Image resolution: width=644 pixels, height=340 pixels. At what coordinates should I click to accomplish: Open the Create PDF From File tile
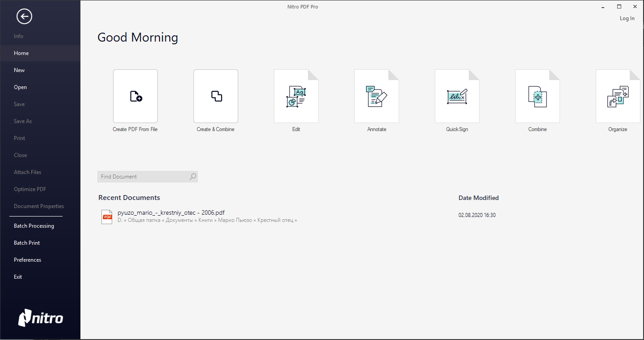click(x=135, y=96)
